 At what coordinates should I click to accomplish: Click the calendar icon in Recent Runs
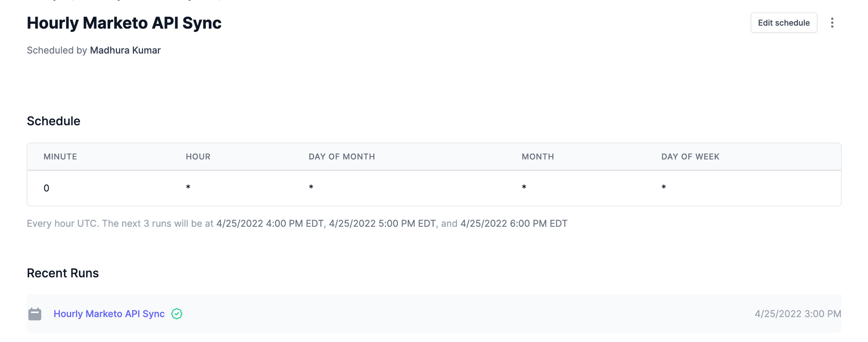[x=35, y=314]
